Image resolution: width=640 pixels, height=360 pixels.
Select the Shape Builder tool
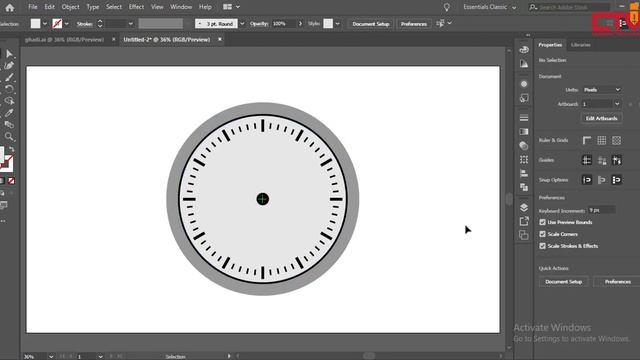coord(9,101)
